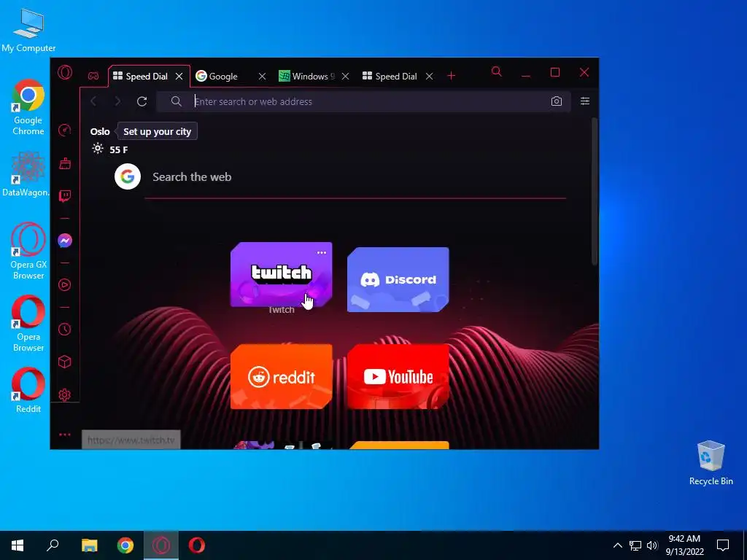Open the Twitch sidebar panel
This screenshot has width=747, height=560.
pos(65,195)
